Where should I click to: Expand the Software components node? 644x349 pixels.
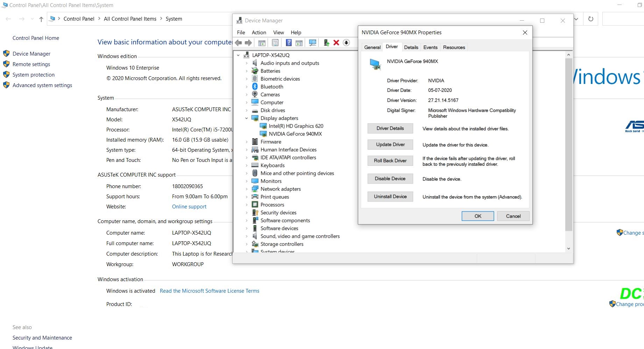[x=246, y=221]
